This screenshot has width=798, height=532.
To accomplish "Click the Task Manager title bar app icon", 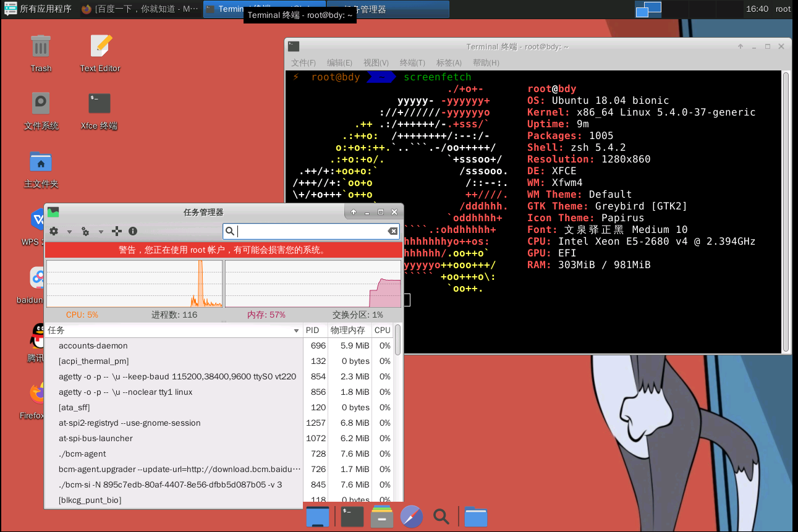I will click(x=53, y=212).
